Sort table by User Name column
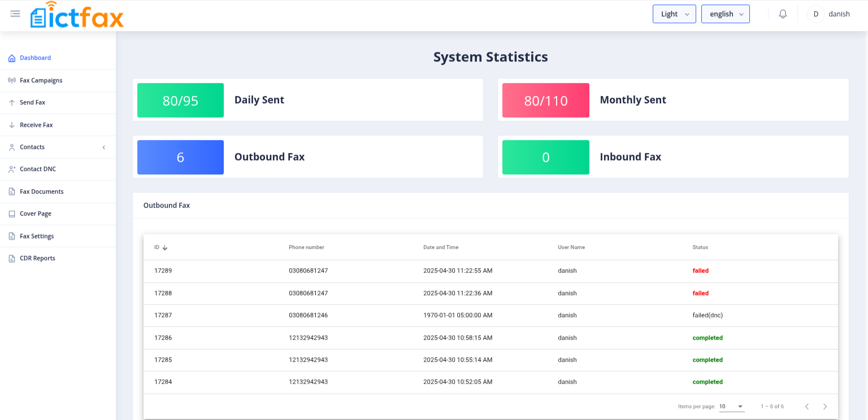 pyautogui.click(x=571, y=247)
